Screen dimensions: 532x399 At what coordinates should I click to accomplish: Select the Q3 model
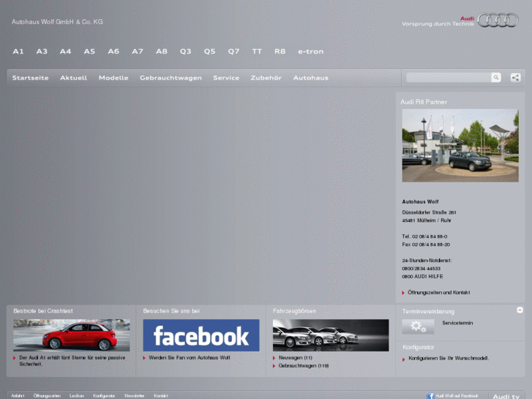(x=186, y=51)
